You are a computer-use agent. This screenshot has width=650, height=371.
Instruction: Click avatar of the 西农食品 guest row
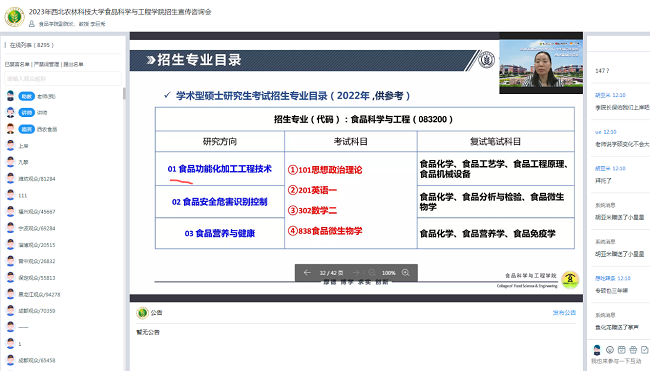(10, 129)
